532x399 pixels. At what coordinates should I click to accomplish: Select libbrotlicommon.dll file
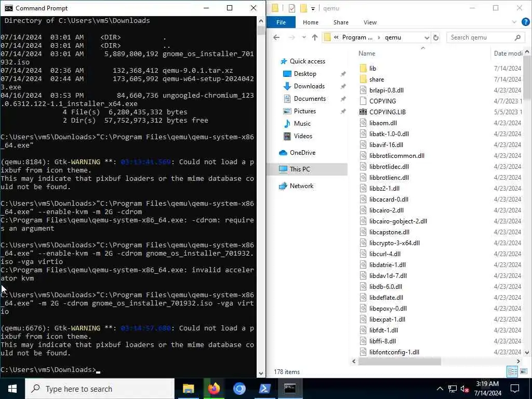396,156
